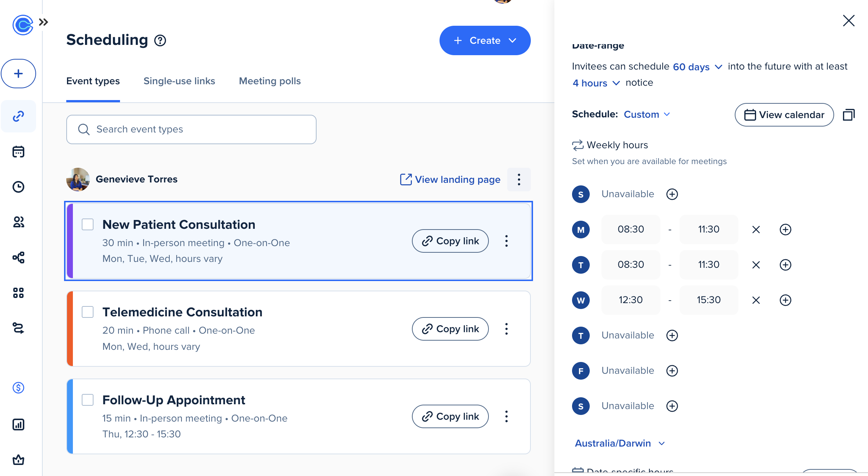Expand the Schedule Custom dropdown
This screenshot has width=868, height=476.
(x=647, y=114)
